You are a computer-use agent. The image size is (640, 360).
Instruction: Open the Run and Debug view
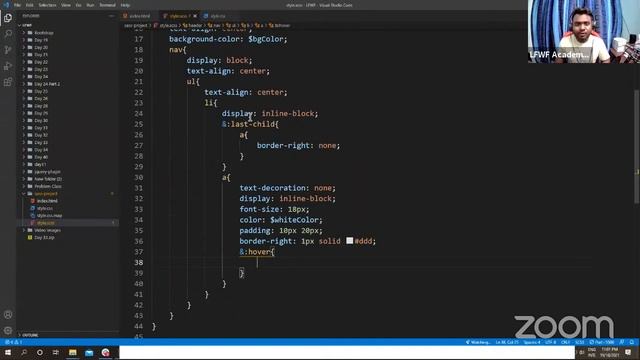tap(8, 66)
